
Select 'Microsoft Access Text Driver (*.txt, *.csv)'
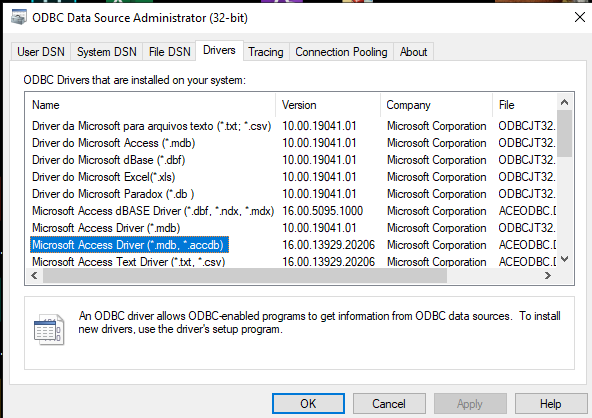(128, 262)
